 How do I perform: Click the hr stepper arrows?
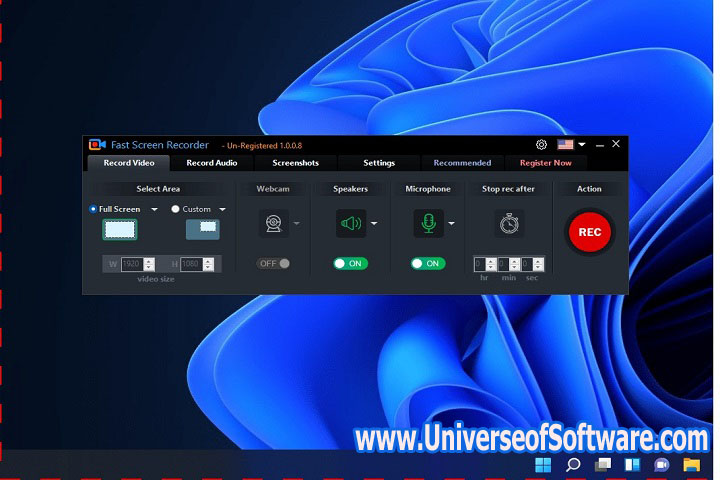(491, 264)
